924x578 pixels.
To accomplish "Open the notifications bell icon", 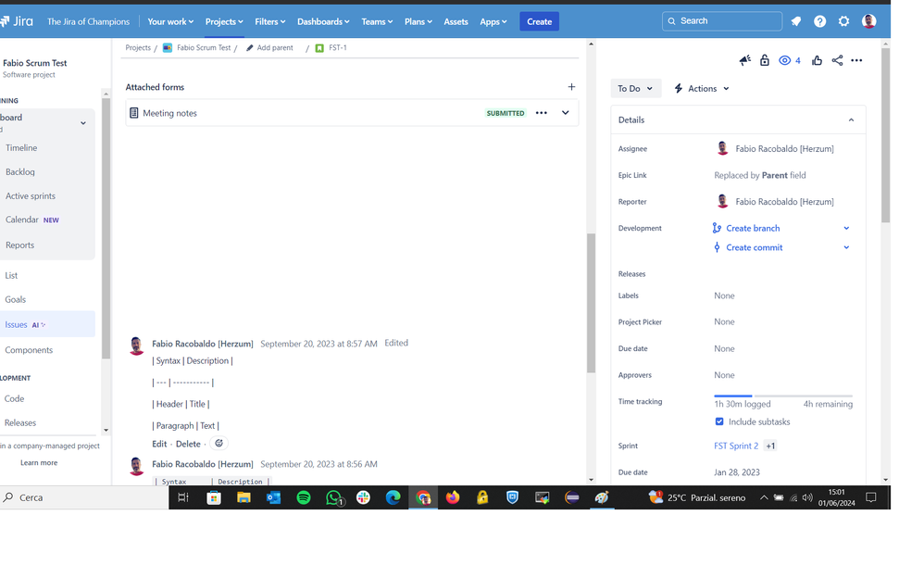I will point(796,22).
